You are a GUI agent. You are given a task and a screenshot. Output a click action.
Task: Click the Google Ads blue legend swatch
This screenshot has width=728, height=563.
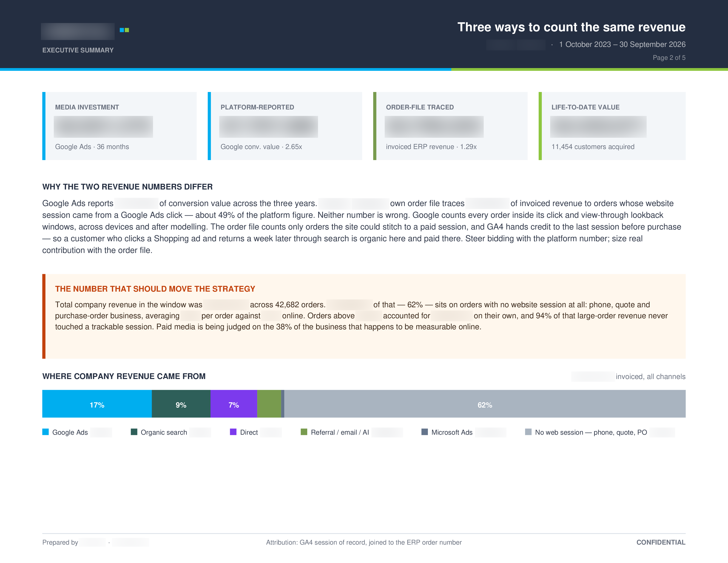(45, 432)
